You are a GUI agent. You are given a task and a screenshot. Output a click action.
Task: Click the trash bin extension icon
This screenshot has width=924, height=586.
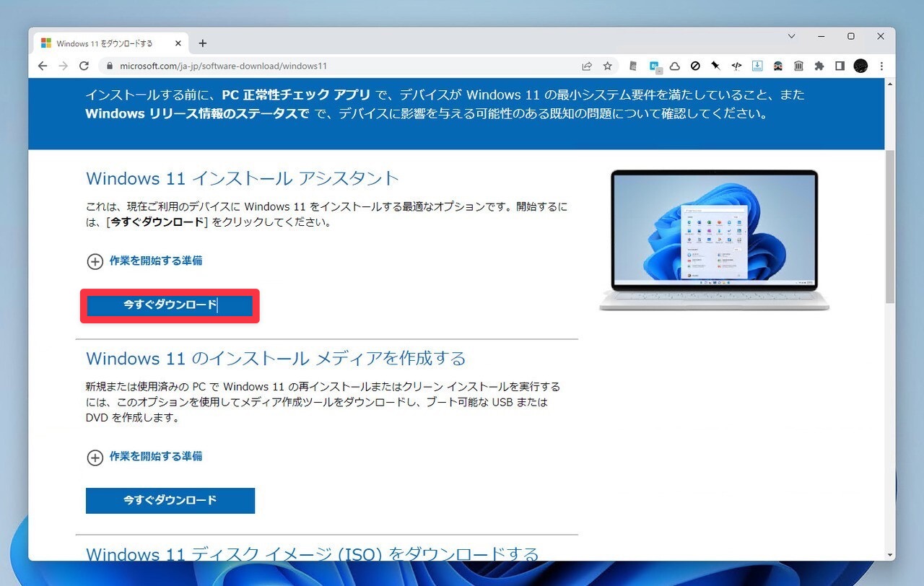798,66
